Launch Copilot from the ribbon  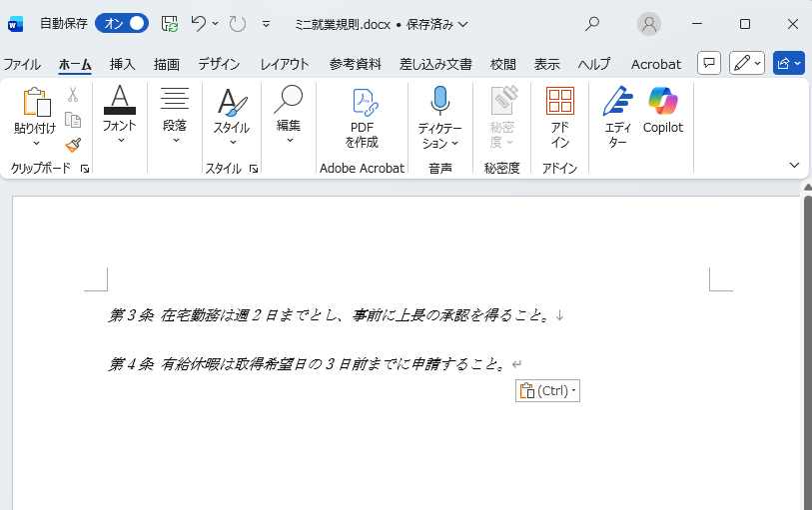pos(663,110)
